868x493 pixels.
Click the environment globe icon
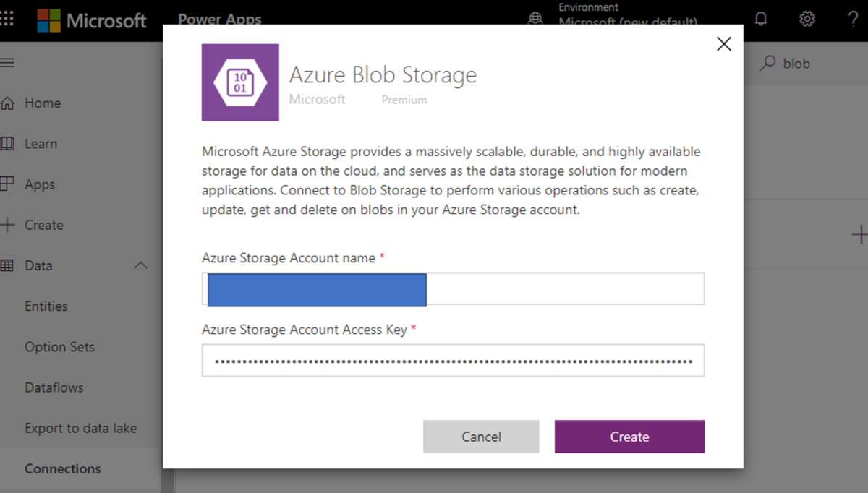(x=536, y=19)
